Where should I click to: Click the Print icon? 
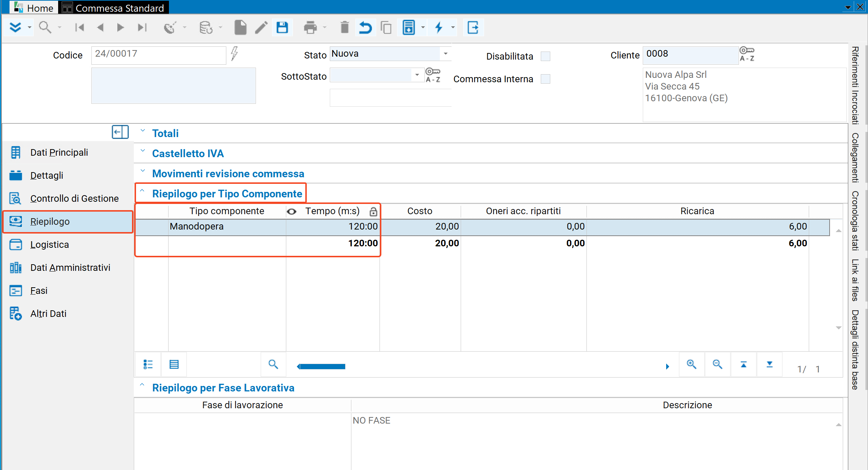pyautogui.click(x=310, y=27)
